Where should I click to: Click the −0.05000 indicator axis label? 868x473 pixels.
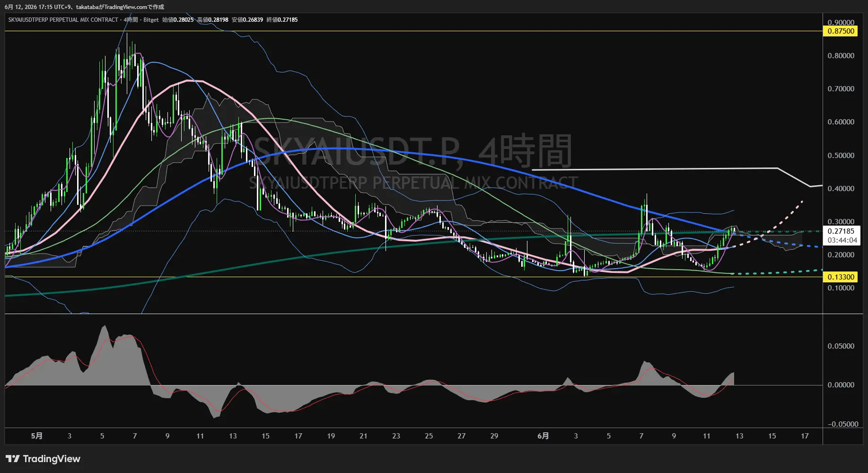[842, 424]
